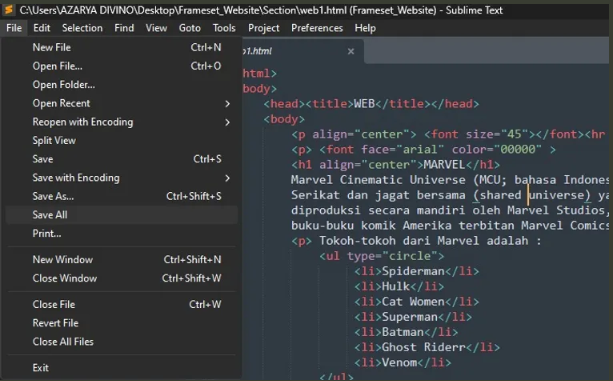Choose Close All Files menu entry

pyautogui.click(x=122, y=342)
